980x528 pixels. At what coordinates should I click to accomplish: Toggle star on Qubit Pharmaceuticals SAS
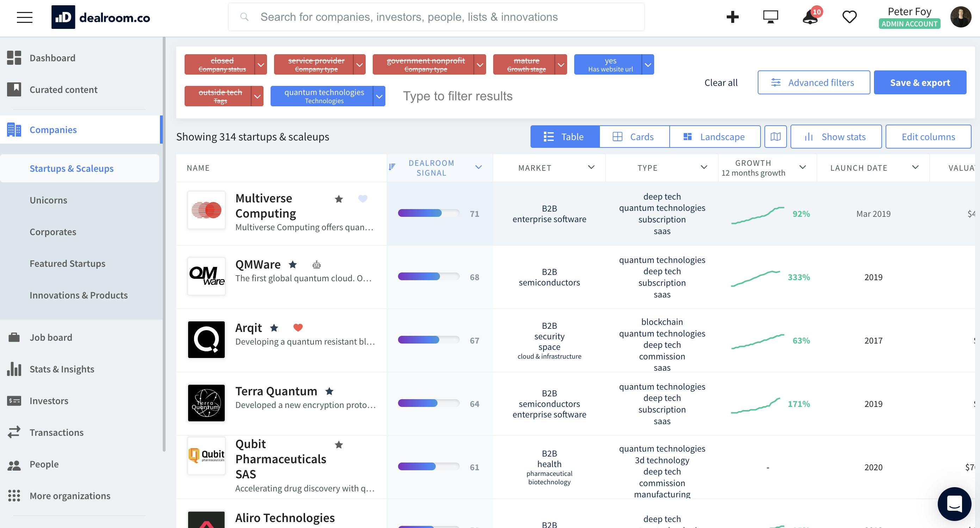click(x=339, y=444)
